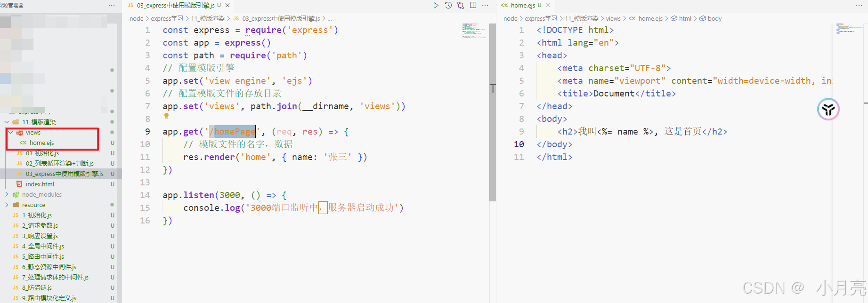The height and width of the screenshot is (303, 868).
Task: Open 8_防盗链.js file
Action: click(37, 287)
